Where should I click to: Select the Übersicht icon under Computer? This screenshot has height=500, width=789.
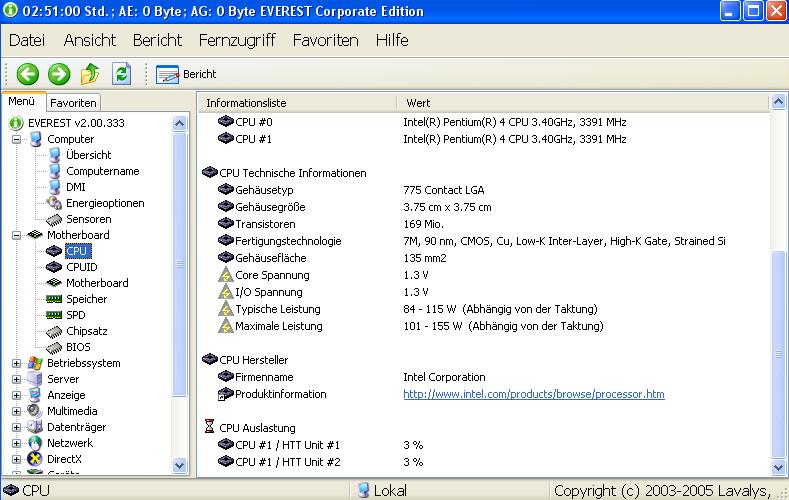(x=54, y=155)
